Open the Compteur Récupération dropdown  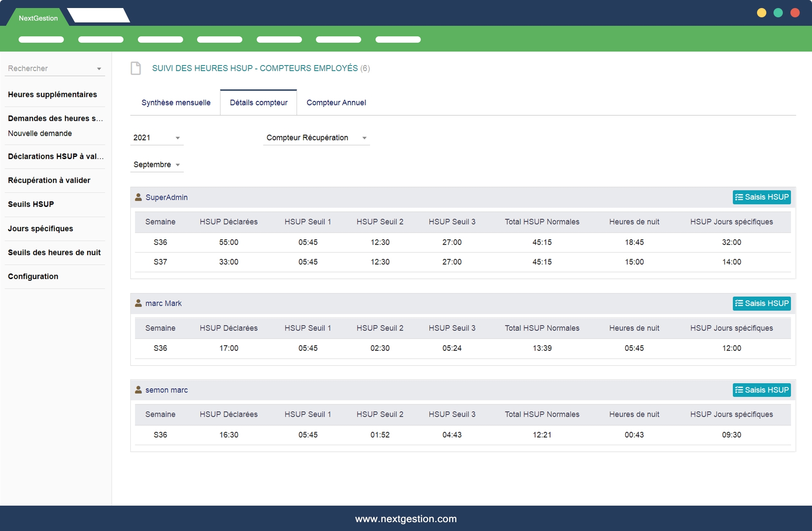point(316,138)
